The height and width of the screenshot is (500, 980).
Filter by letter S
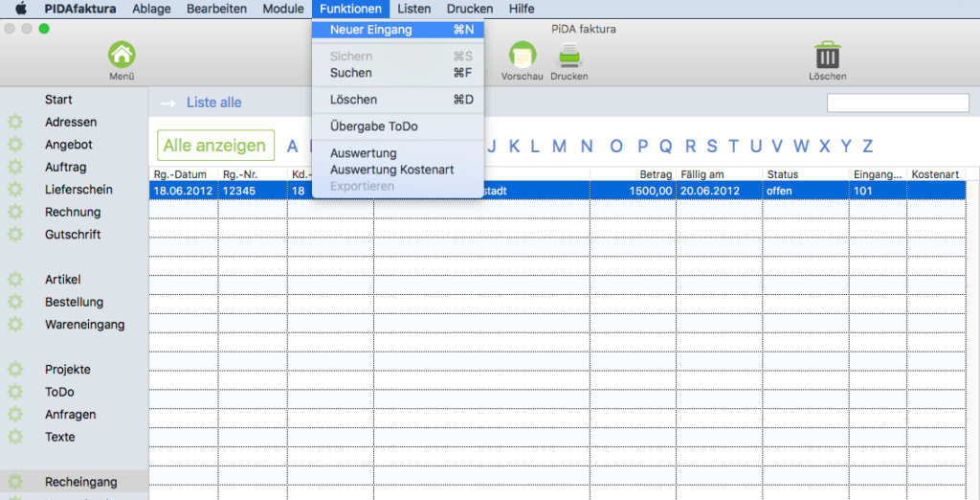pos(711,146)
